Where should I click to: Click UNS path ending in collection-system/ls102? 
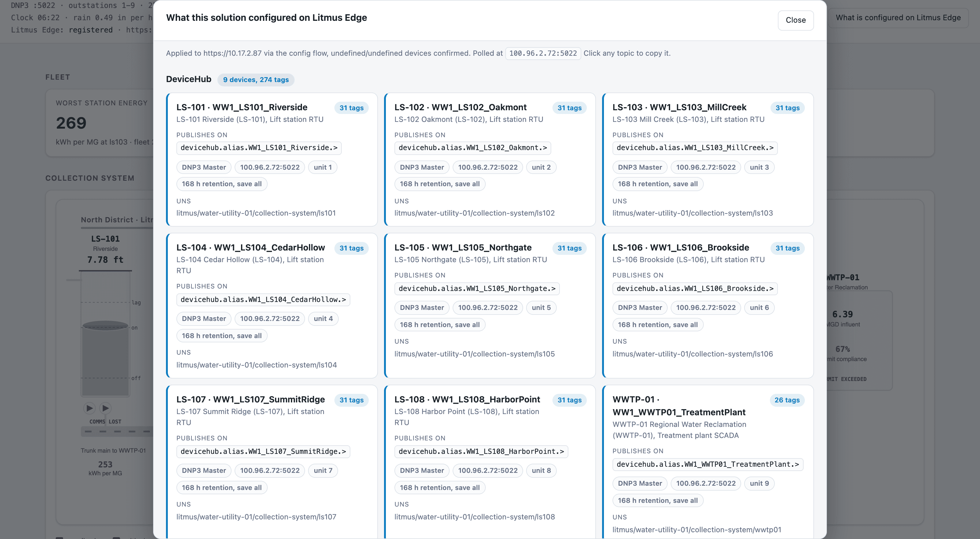click(474, 213)
